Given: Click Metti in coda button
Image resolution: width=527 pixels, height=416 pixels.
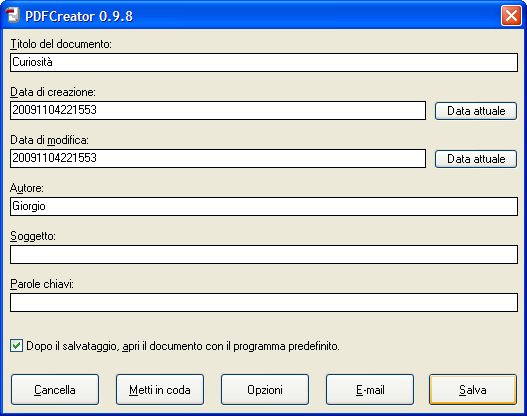Looking at the screenshot, I should point(160,389).
